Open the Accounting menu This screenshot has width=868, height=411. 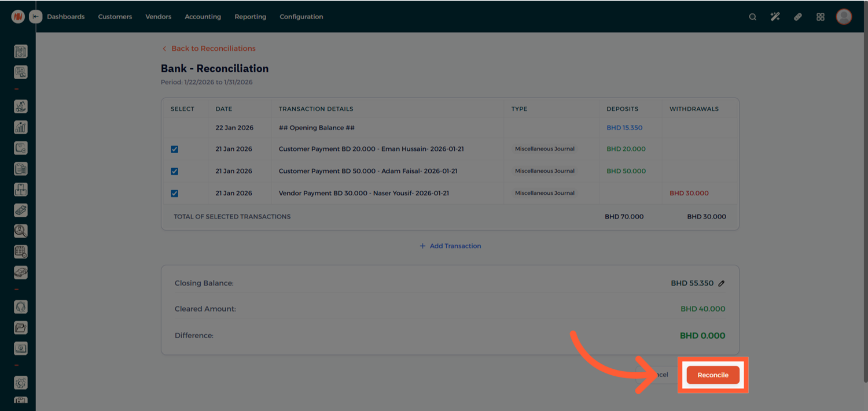[203, 17]
